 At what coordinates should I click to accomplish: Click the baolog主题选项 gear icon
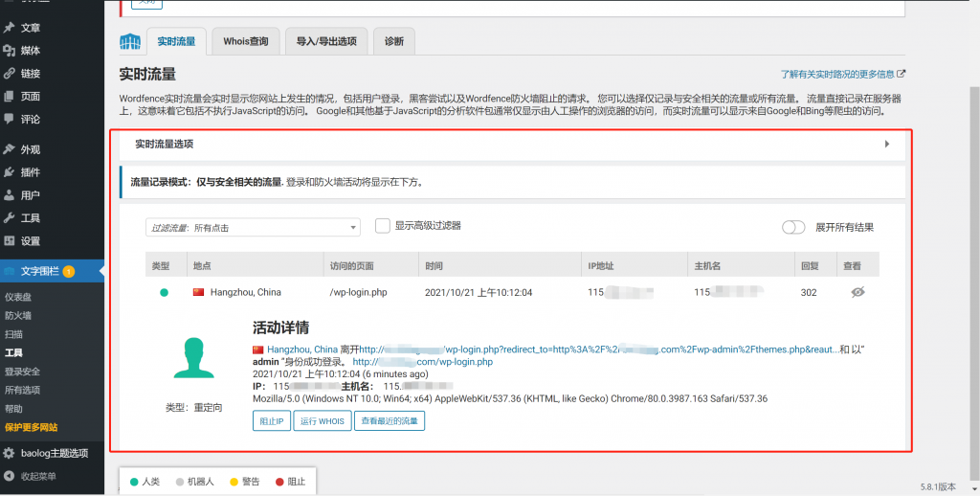click(9, 454)
